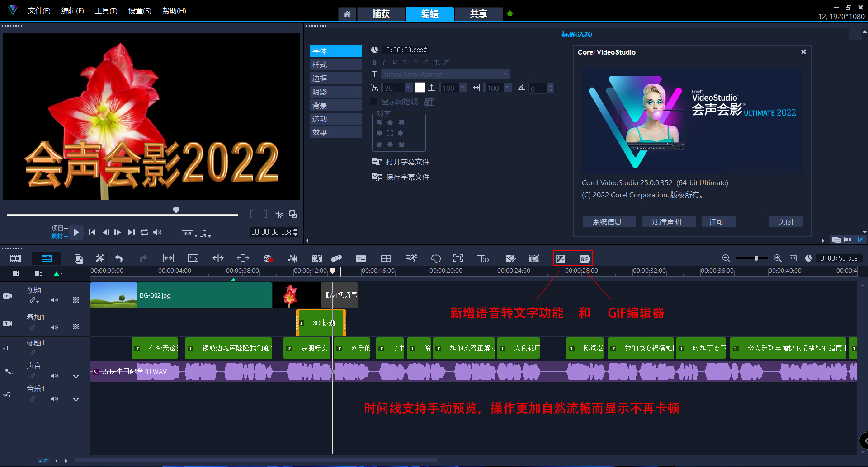868x467 pixels.
Task: Open the split screen template creator
Action: 386,258
